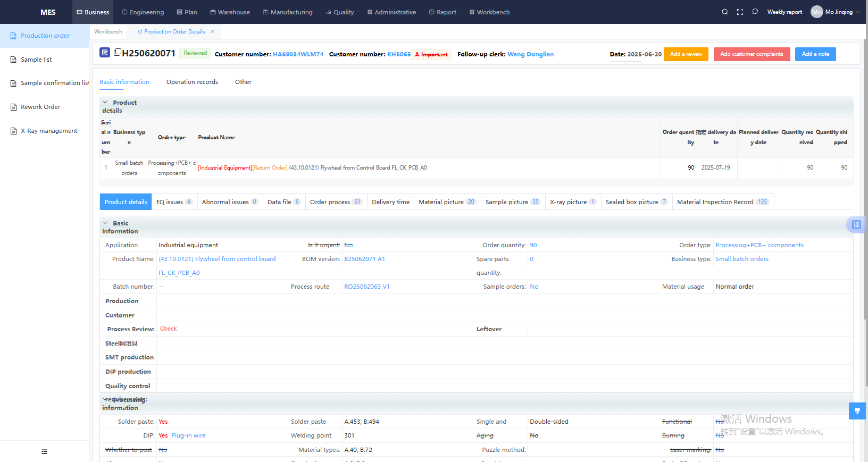The width and height of the screenshot is (868, 462).
Task: Open the chat messages icon
Action: point(755,12)
